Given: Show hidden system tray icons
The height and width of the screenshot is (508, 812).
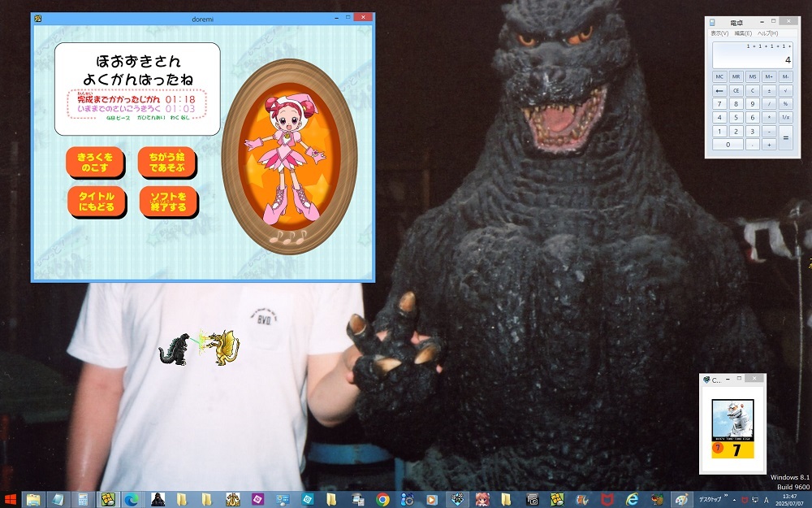Looking at the screenshot, I should (732, 499).
